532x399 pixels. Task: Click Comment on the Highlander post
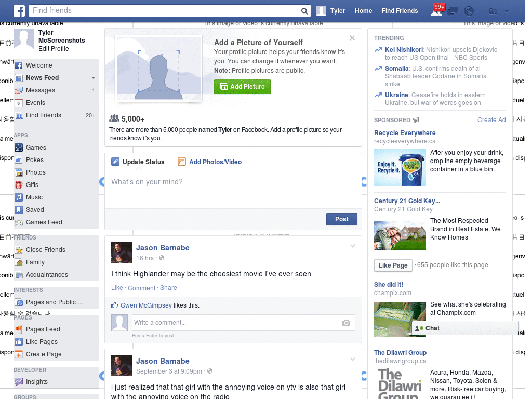[141, 288]
